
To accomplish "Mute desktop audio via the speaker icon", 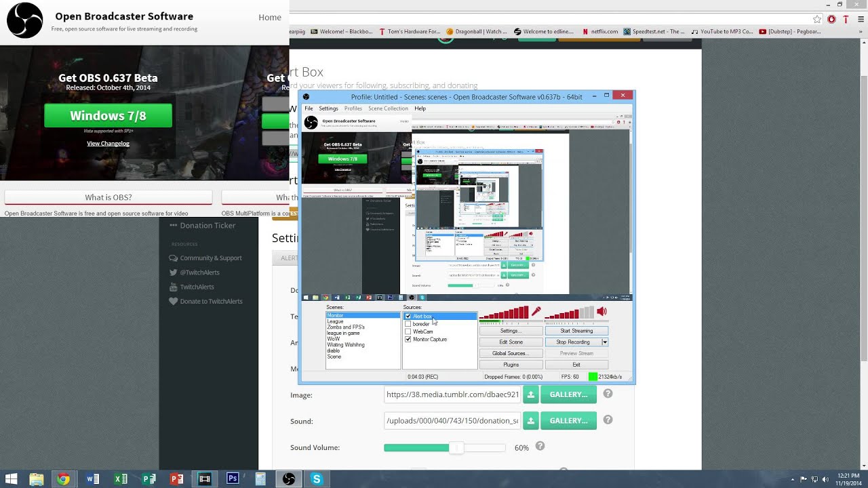I will pos(601,312).
